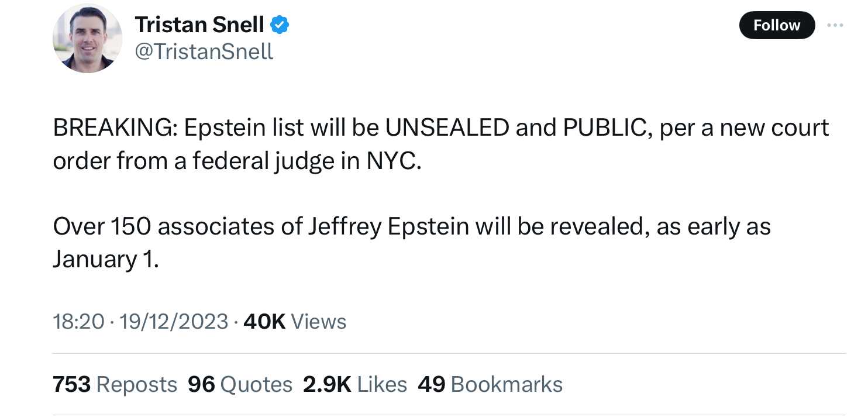868x417 pixels.
Task: Click the 18:20 post timestamp
Action: [78, 321]
